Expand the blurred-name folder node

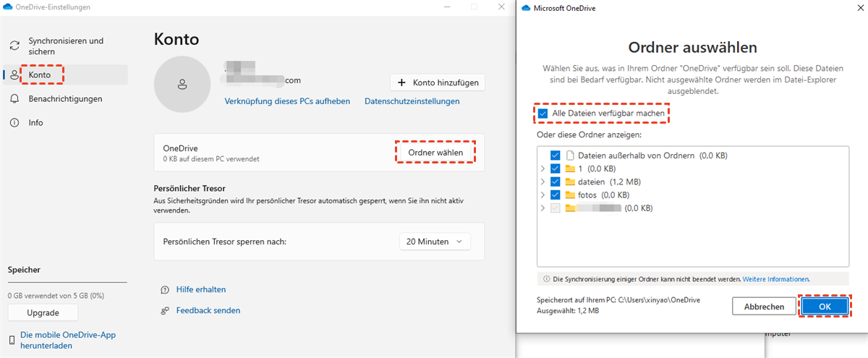[x=542, y=208]
